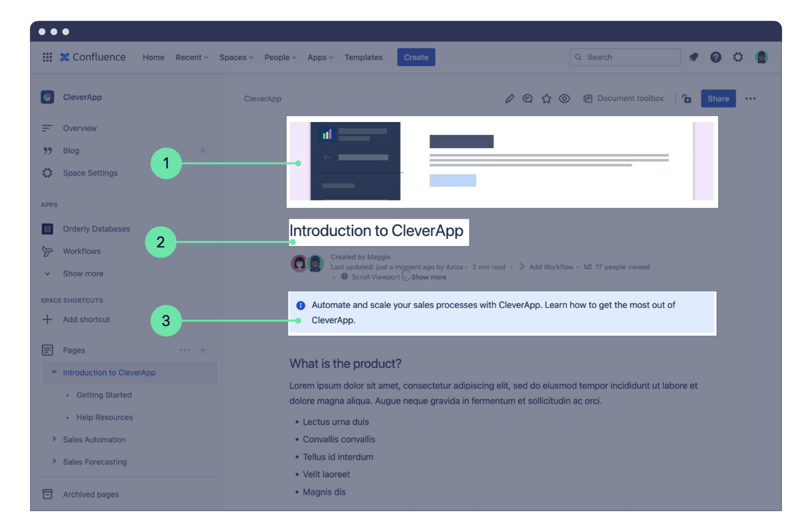This screenshot has height=531, width=812.
Task: Toggle the star/favorite icon
Action: 546,99
